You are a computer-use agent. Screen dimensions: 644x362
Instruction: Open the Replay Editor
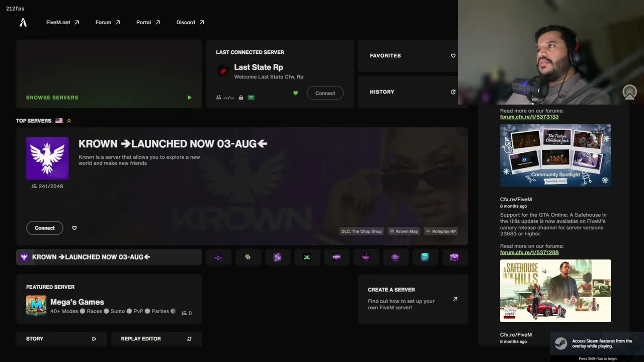click(x=156, y=339)
